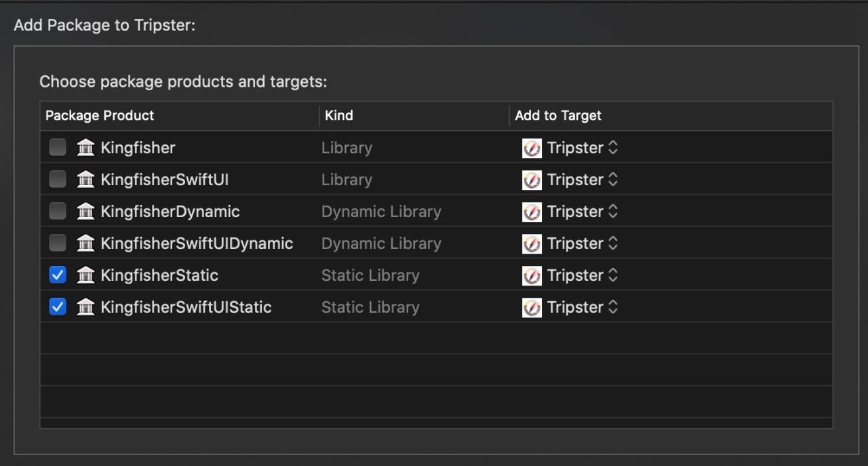Click library icon beside Kingfisher
This screenshot has height=466, width=868.
[85, 147]
